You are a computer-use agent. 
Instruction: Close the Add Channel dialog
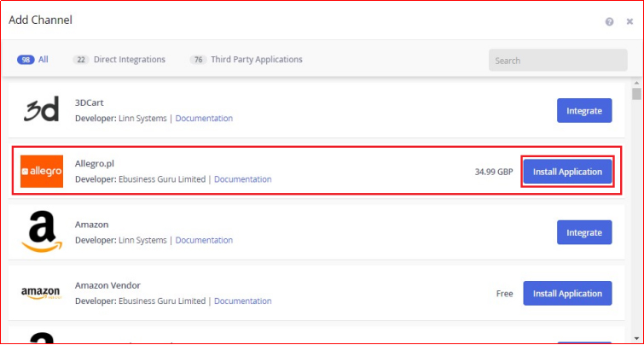[x=629, y=22]
